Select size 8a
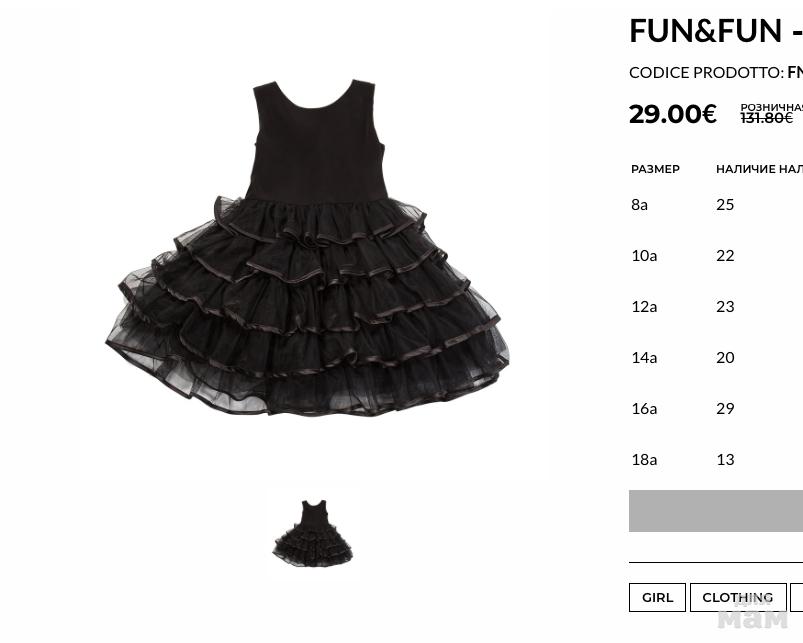This screenshot has width=803, height=643. pyautogui.click(x=639, y=205)
